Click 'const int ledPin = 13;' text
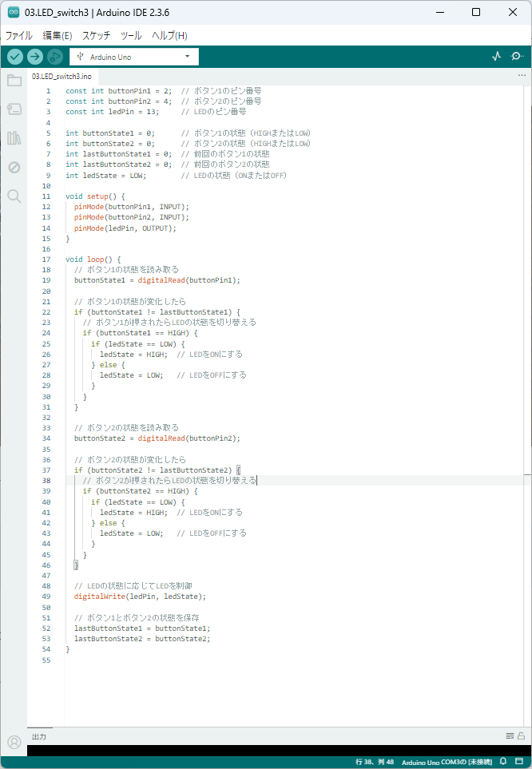Viewport: 532px width, 769px height. pos(113,112)
